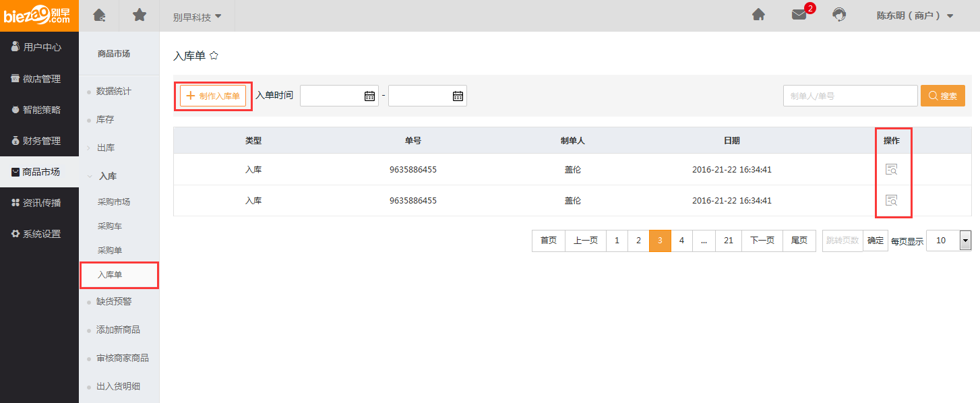Viewport: 980px width, 403px height.
Task: Click the gear icon beside 系统设置
Action: tap(15, 234)
